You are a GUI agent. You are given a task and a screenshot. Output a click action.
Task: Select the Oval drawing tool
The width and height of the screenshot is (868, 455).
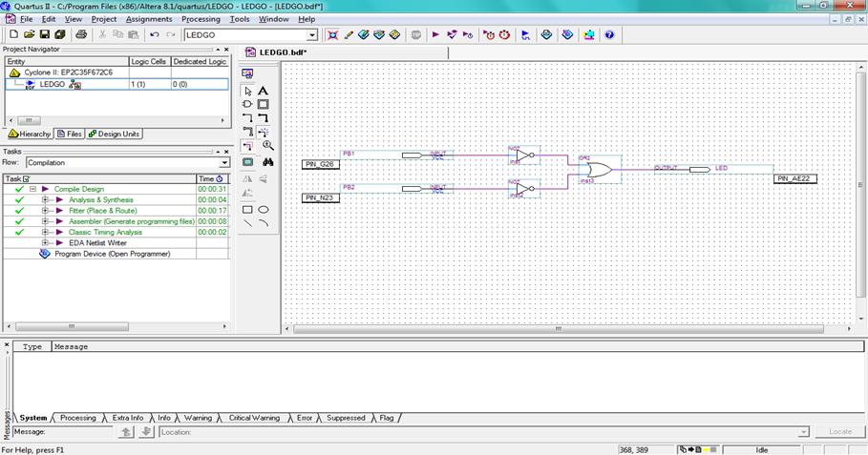pos(264,210)
